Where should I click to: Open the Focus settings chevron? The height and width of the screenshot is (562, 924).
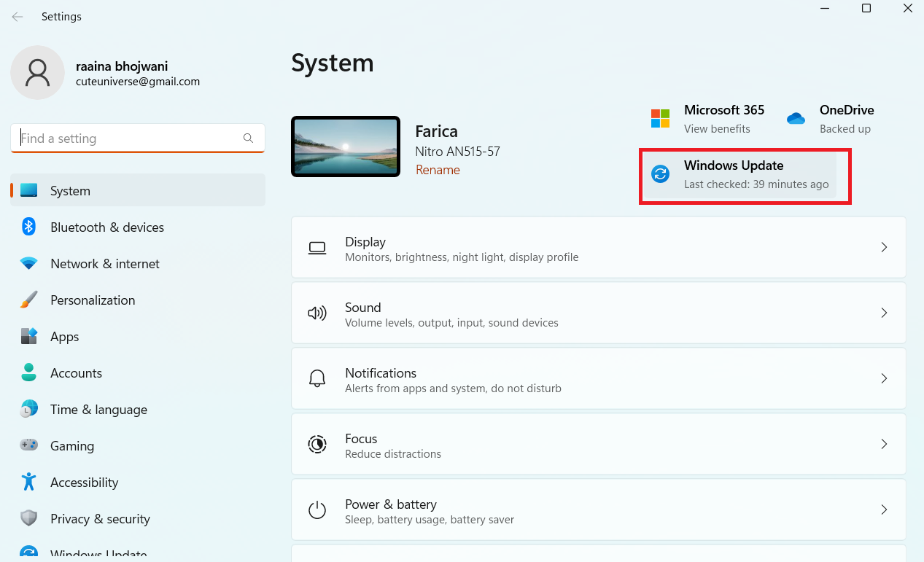click(884, 444)
